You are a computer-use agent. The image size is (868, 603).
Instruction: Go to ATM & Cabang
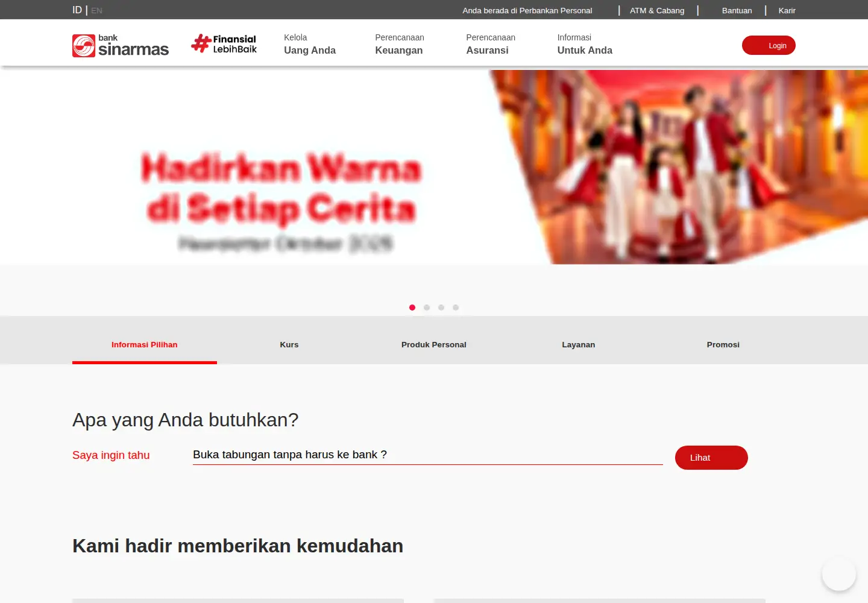tap(657, 10)
